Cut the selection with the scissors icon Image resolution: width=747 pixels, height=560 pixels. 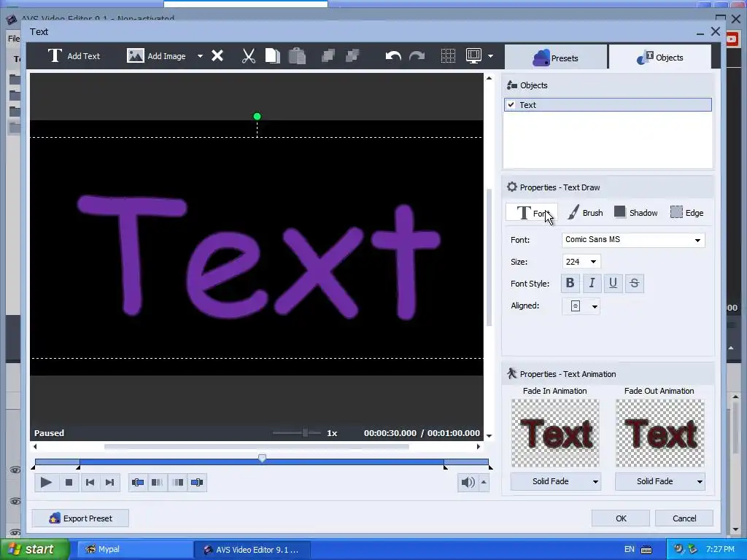tap(248, 56)
